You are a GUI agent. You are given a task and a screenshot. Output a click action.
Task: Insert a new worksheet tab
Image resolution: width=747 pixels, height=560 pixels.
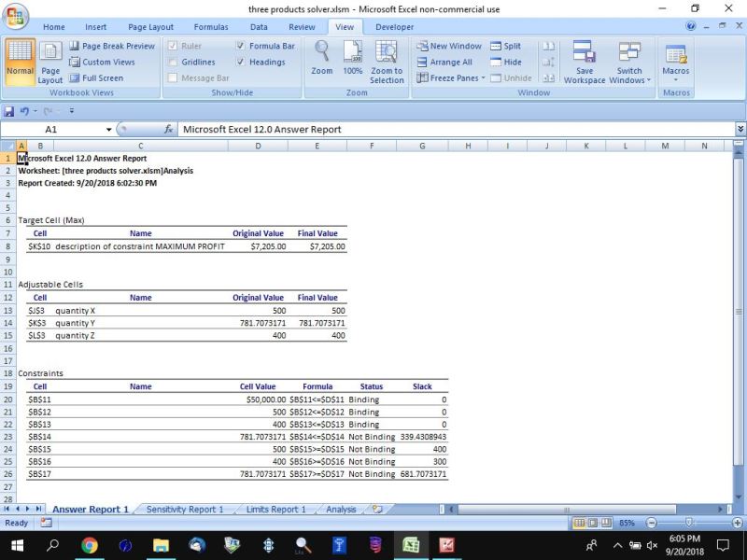click(377, 509)
